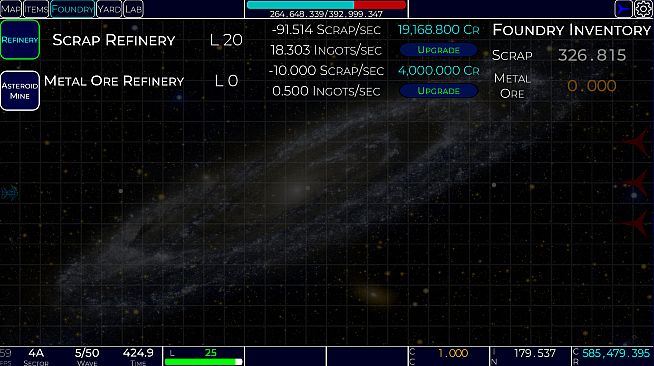
Task: Click the ingots count 179.537
Action: pos(535,353)
